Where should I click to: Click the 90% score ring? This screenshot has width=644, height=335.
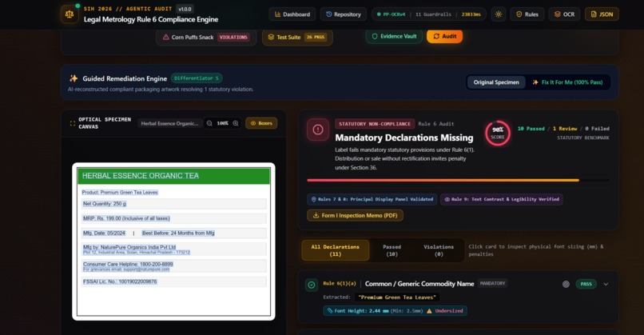click(x=497, y=133)
